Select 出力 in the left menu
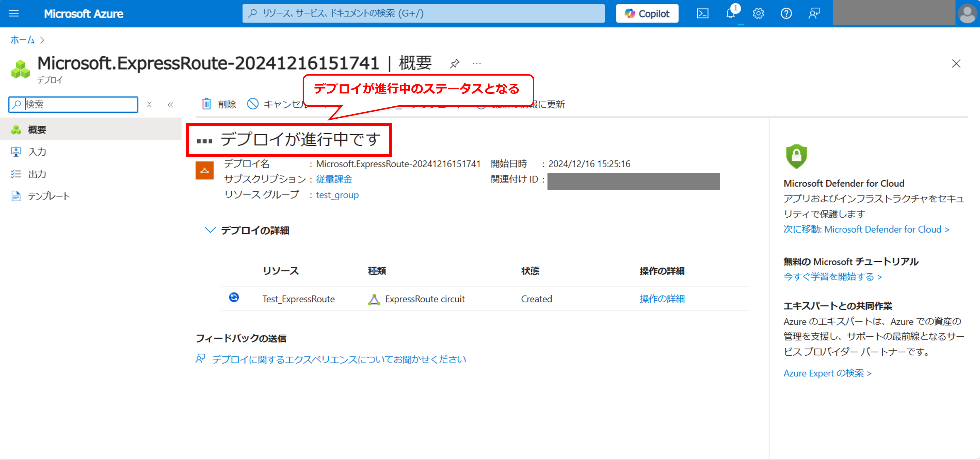This screenshot has width=980, height=460. coord(37,174)
